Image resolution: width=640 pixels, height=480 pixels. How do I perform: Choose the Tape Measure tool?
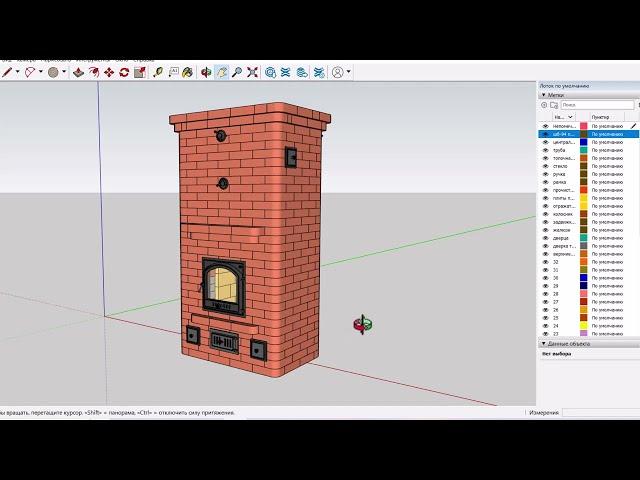157,72
